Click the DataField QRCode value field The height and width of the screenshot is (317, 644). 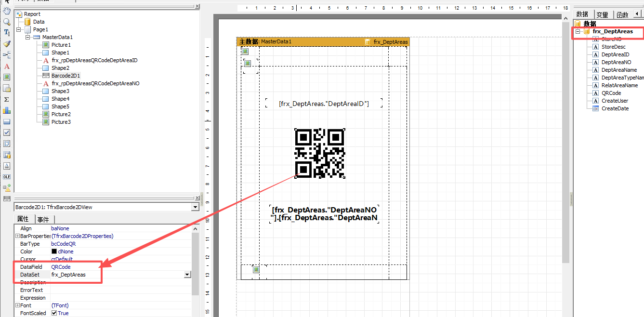(121, 267)
